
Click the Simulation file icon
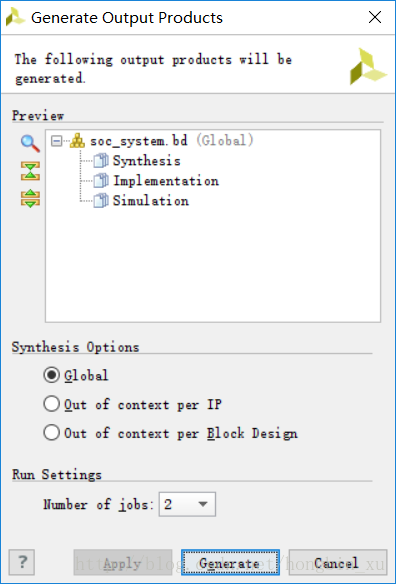(x=101, y=201)
